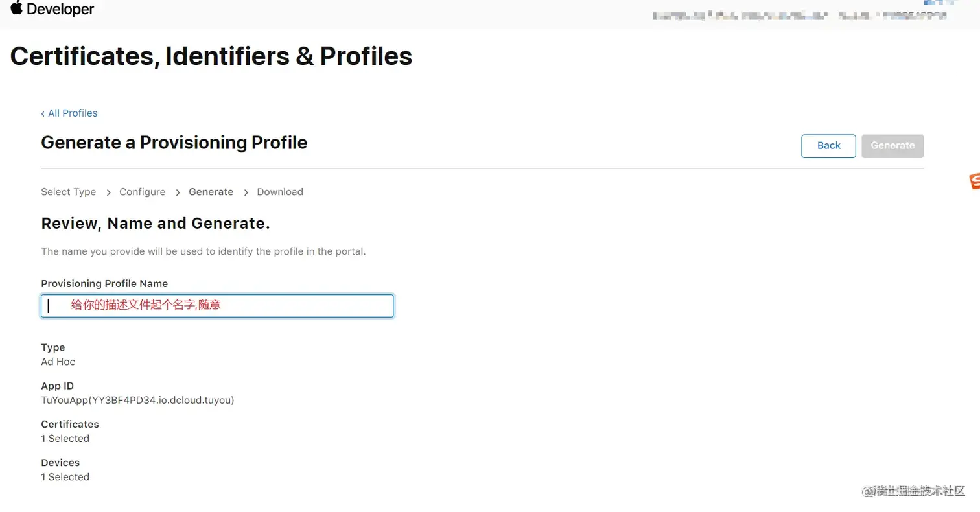Image resolution: width=980 pixels, height=512 pixels.
Task: Click the TuYouApp App ID value
Action: [x=137, y=401]
